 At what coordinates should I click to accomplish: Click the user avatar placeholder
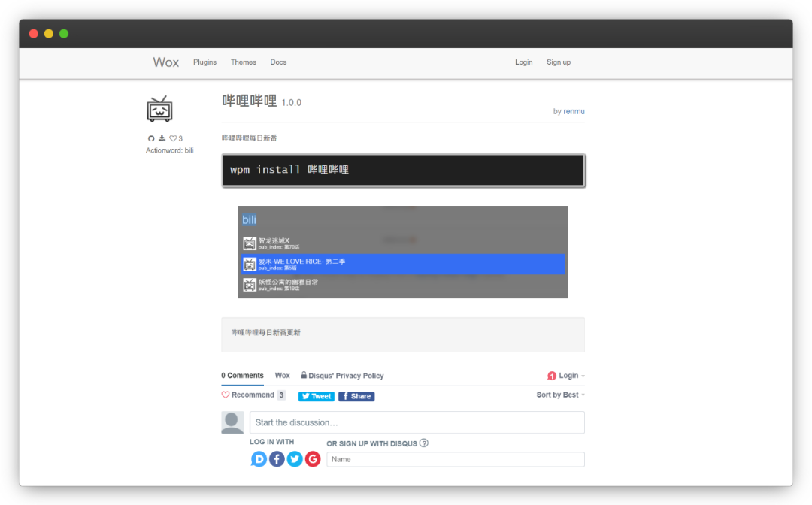point(232,423)
